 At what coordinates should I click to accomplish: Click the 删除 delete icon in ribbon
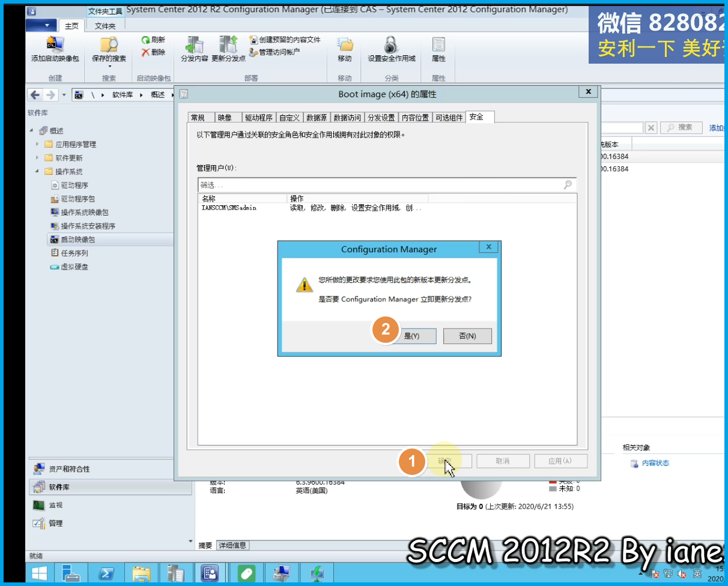click(145, 52)
